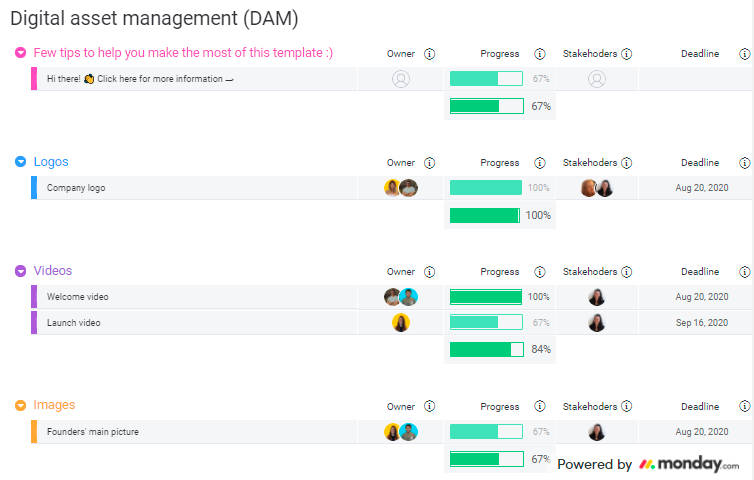This screenshot has width=754, height=480.
Task: Click the Company logo progress bar
Action: pos(486,188)
